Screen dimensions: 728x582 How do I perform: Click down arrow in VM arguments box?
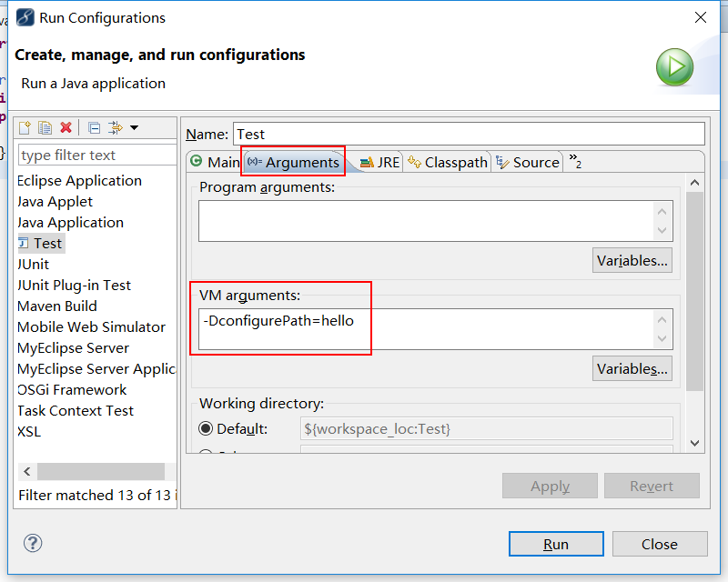(x=662, y=339)
